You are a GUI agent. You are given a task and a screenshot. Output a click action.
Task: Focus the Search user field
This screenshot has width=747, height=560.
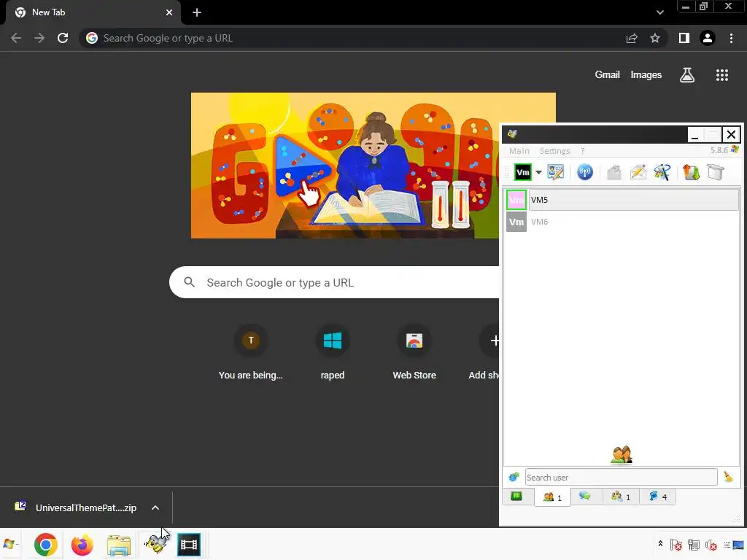(x=622, y=477)
